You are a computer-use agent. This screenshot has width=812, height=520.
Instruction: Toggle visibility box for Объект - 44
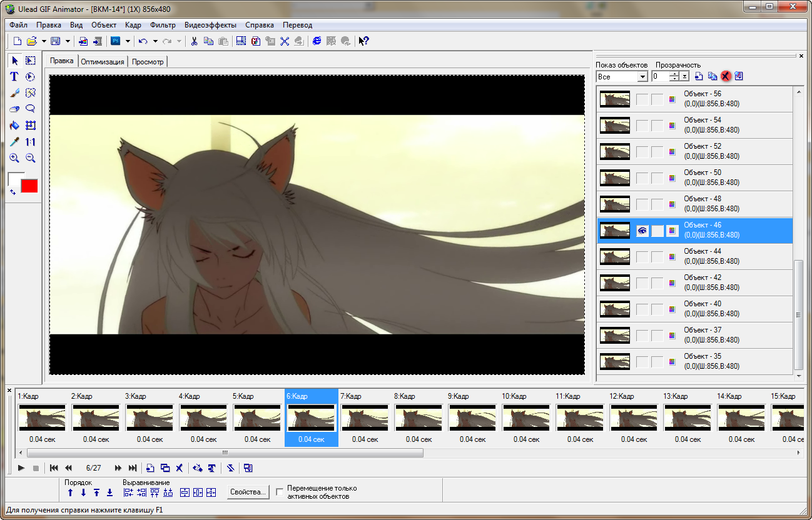[x=642, y=257]
